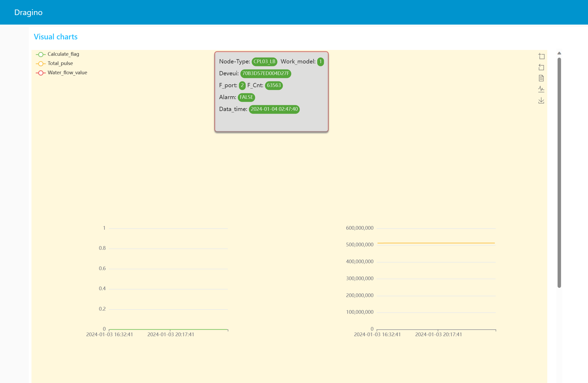Toggle Total_pulse series in legend

point(54,63)
